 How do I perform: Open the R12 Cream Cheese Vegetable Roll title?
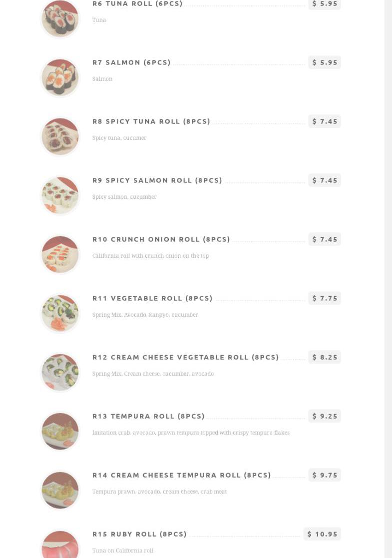185,357
